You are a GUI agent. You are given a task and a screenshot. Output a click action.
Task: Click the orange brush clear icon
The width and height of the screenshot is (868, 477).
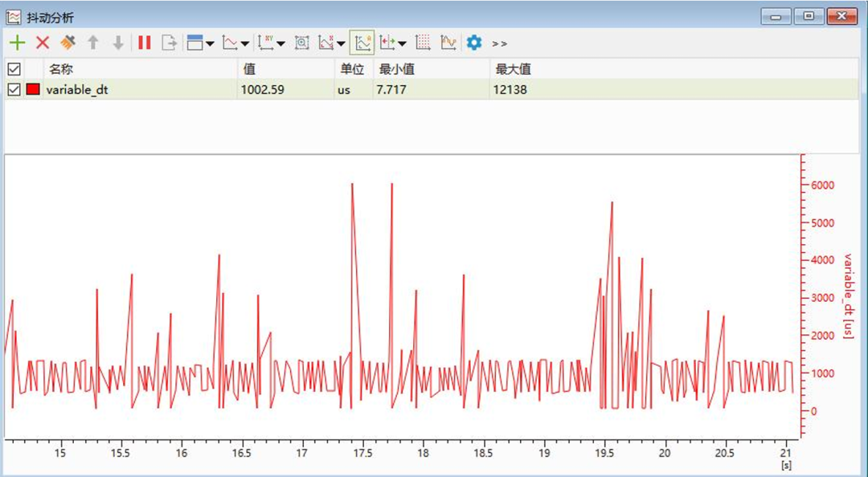(68, 43)
